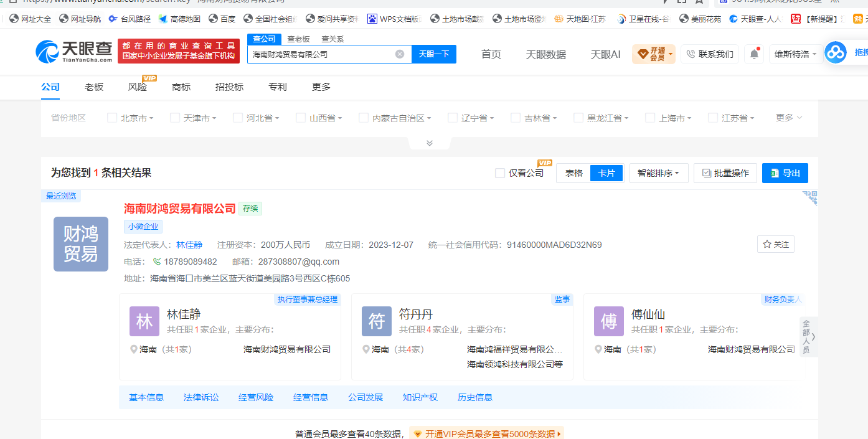Click the 符 avatar on 符丹丹 card

click(x=377, y=321)
